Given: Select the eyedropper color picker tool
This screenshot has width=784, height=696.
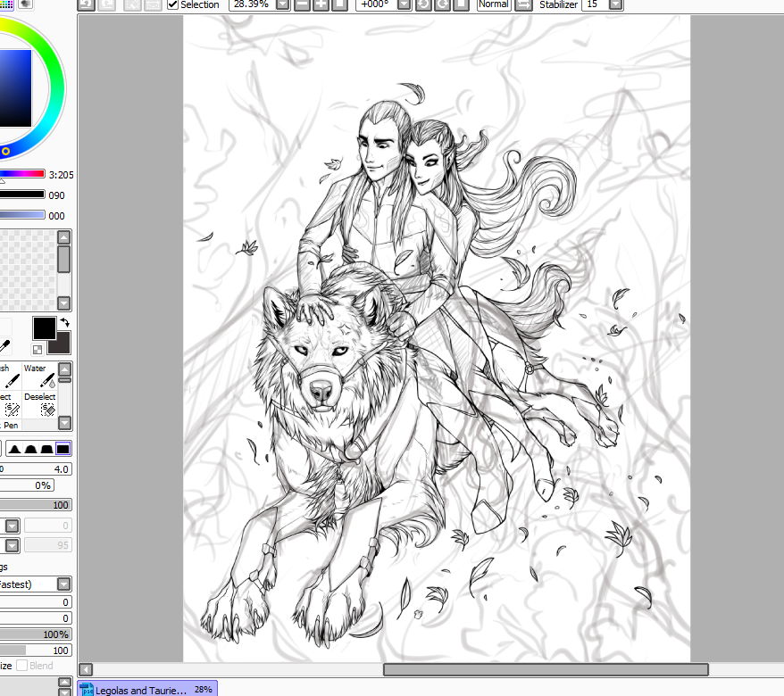Looking at the screenshot, I should [x=5, y=345].
